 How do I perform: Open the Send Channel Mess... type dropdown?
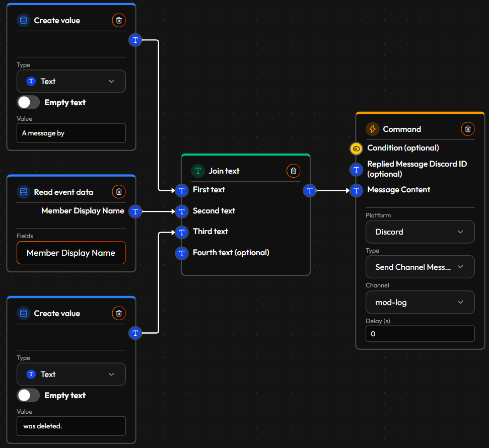tap(420, 267)
